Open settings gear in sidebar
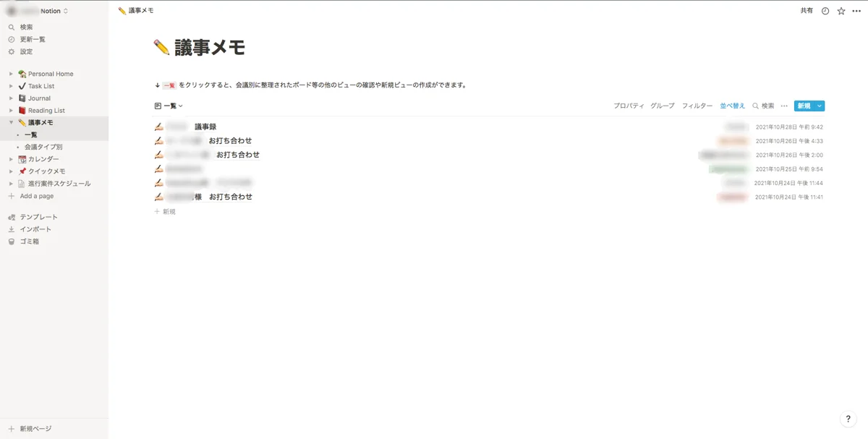 (x=12, y=52)
